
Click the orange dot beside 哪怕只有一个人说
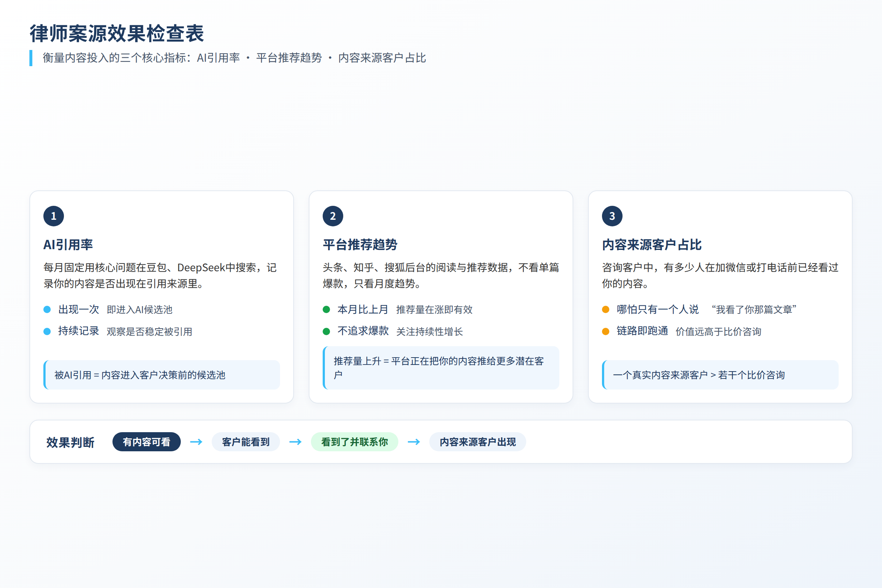606,309
